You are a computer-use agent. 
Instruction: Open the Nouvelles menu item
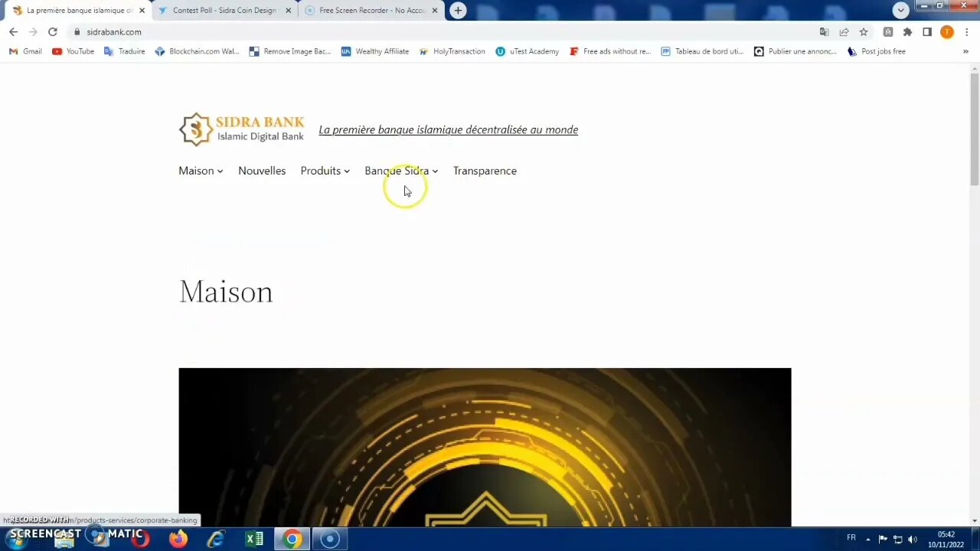point(262,171)
